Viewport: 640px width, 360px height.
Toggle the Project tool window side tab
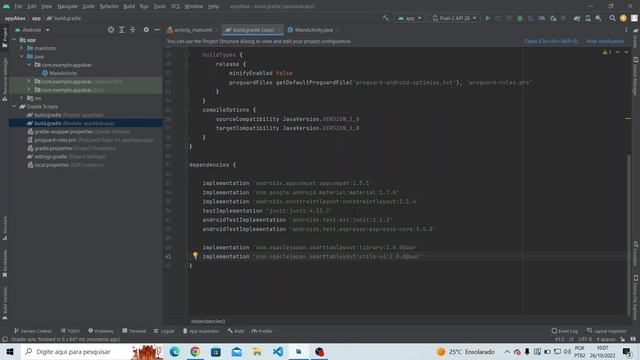pyautogui.click(x=4, y=37)
